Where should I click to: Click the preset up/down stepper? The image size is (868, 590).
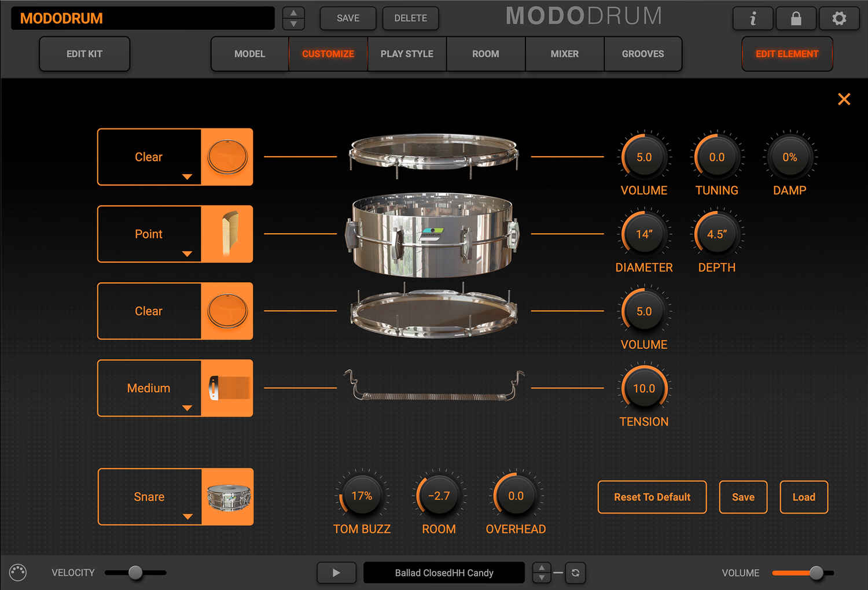tap(293, 18)
